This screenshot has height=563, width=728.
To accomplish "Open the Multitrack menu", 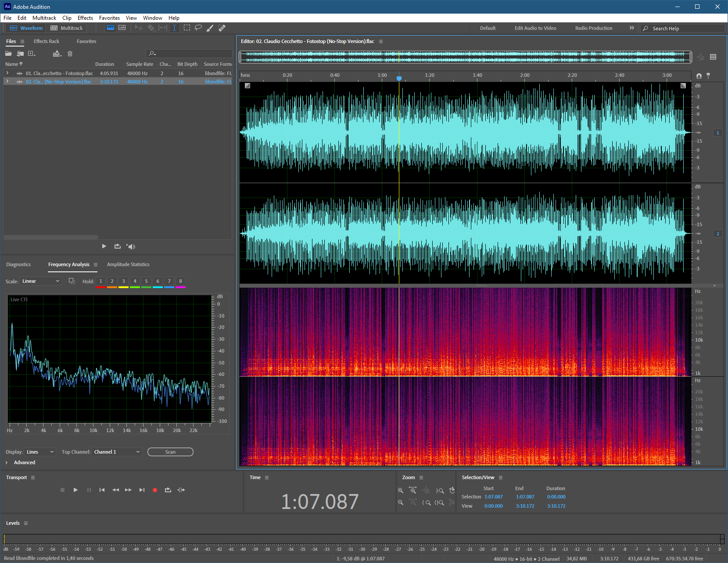I will click(44, 18).
